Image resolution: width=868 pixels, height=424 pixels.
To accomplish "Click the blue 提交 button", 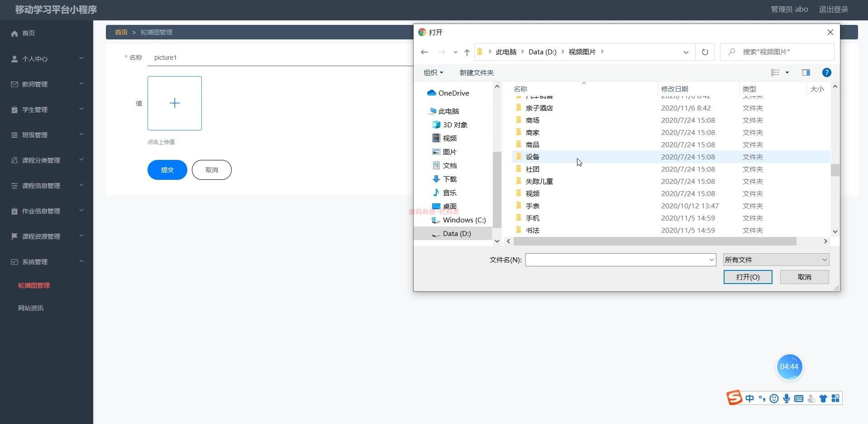I will coord(167,170).
